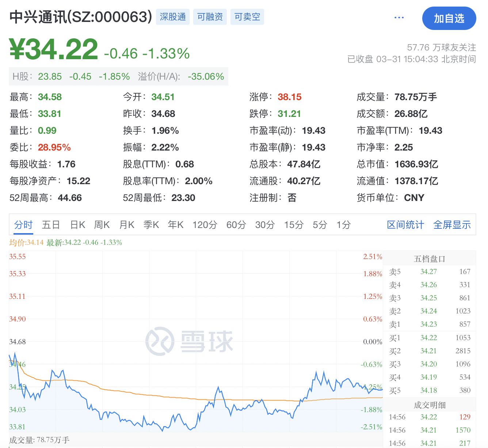
Task: Select the 季K quarterly chart tab
Action: [151, 225]
